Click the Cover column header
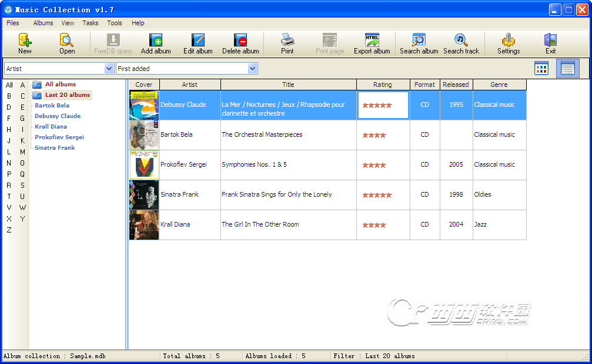The image size is (592, 364). (144, 85)
